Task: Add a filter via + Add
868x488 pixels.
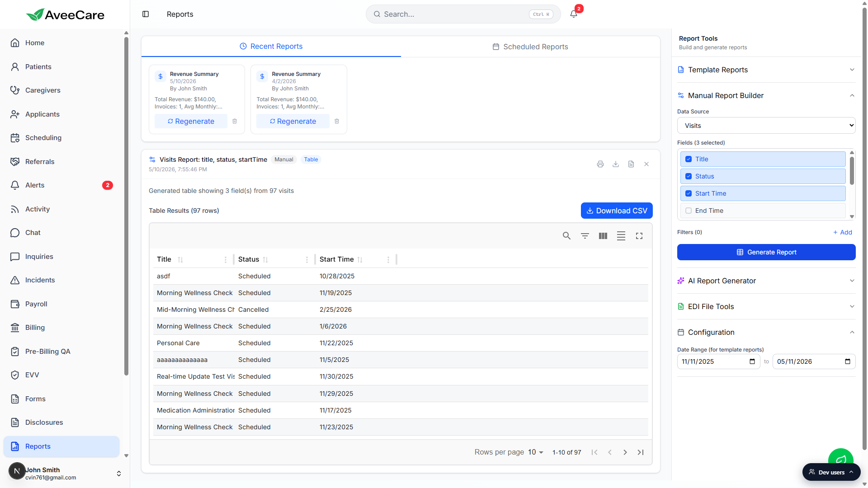Action: coord(843,232)
